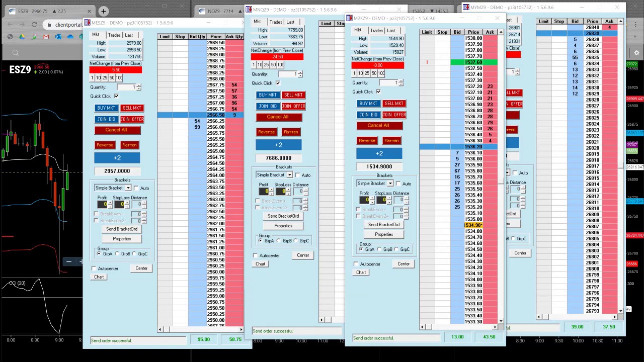The image size is (644, 362).
Task: Click BUY MKT in MESZ9 window
Action: 106,108
